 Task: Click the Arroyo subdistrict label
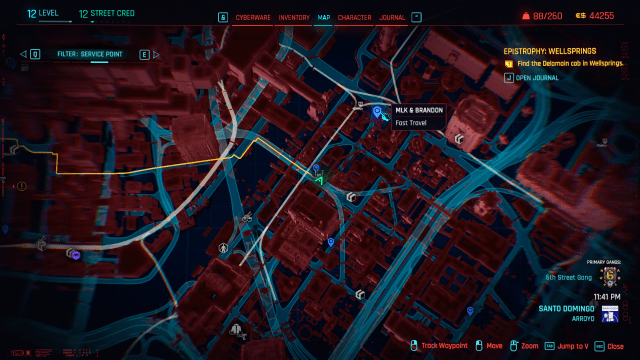(x=583, y=318)
